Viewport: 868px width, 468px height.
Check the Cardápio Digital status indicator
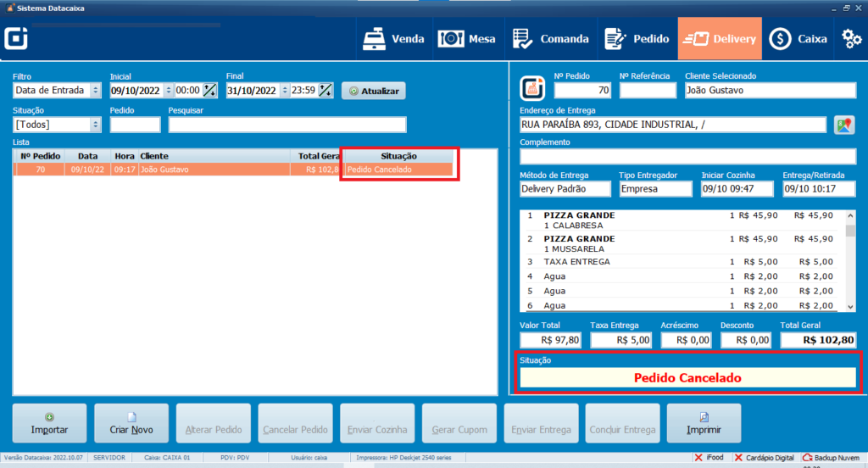764,458
